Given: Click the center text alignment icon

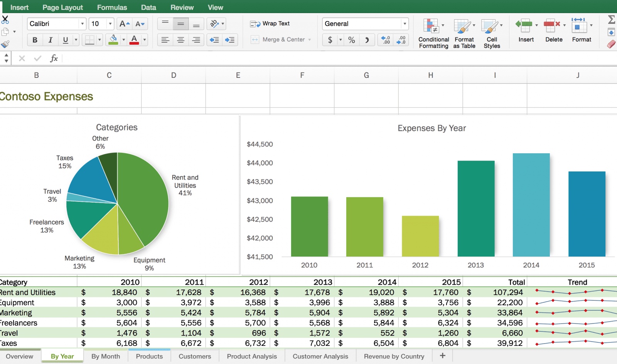Looking at the screenshot, I should pos(180,40).
